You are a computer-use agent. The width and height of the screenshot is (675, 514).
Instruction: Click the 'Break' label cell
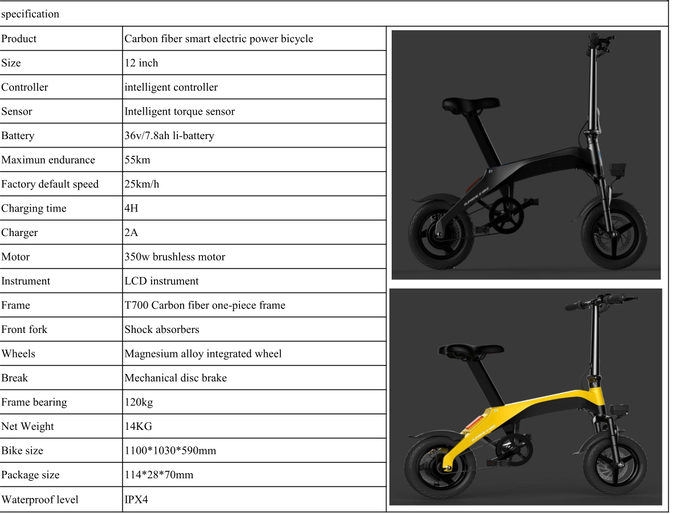pyautogui.click(x=61, y=378)
